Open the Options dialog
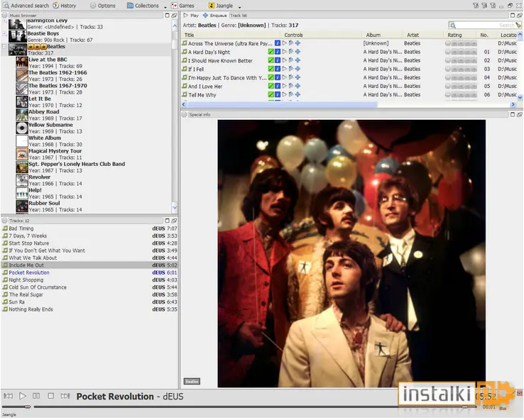This screenshot has width=524, height=420. click(x=102, y=6)
